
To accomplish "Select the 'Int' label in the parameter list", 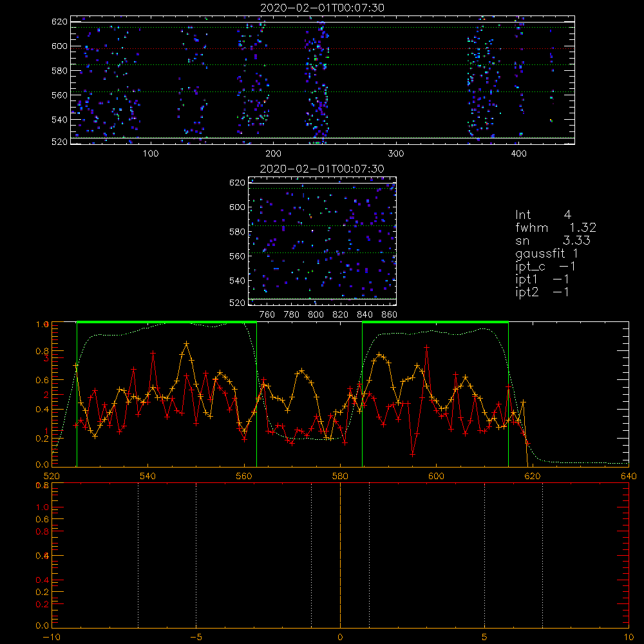I will 523,215.
